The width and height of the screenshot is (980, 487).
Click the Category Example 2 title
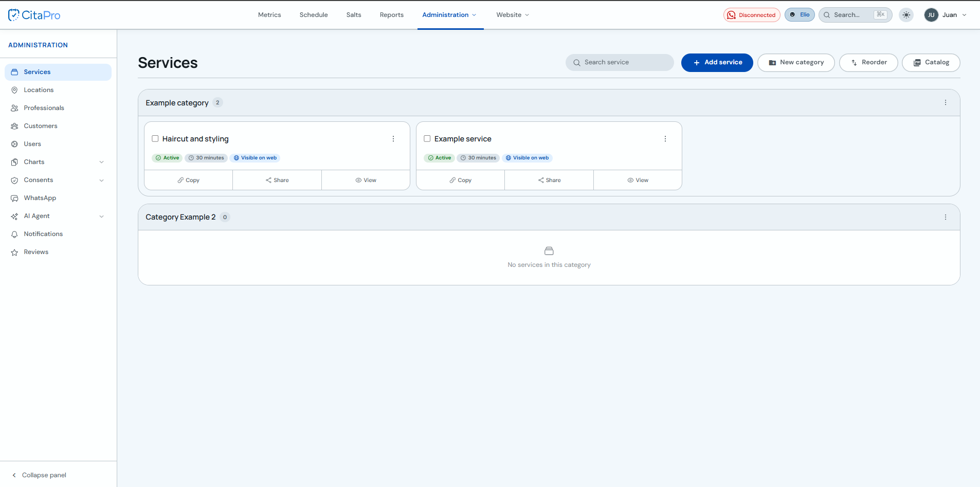tap(180, 217)
